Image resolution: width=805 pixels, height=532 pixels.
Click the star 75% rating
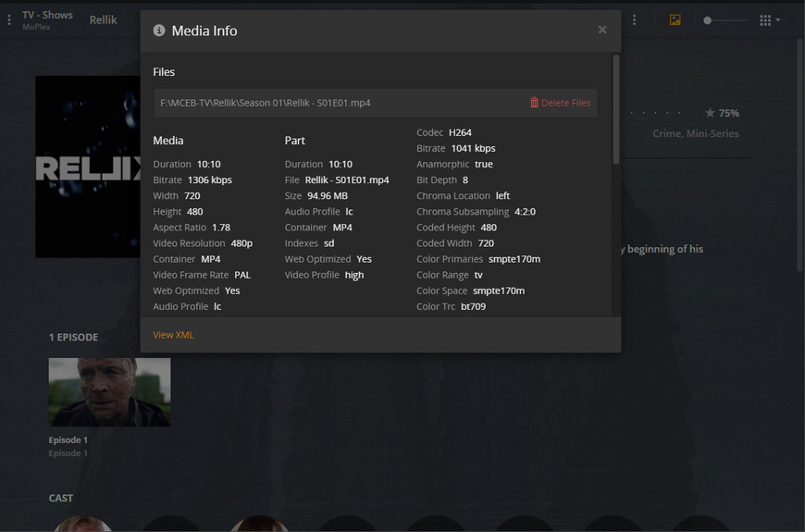722,113
